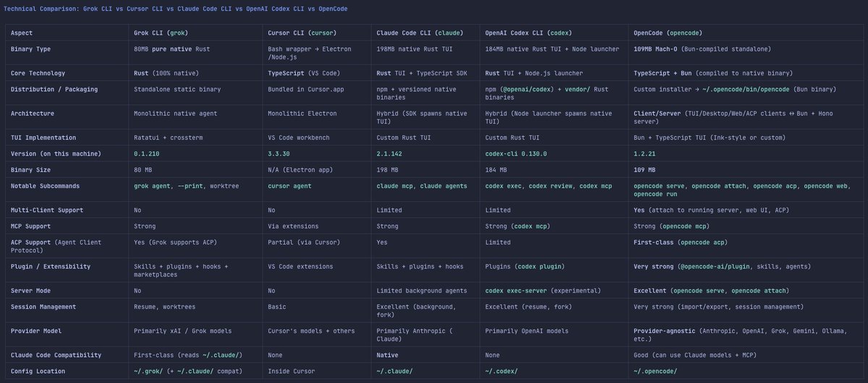Click the 'TypeScript (VS Code)' cell
The height and width of the screenshot is (383, 868).
point(305,73)
